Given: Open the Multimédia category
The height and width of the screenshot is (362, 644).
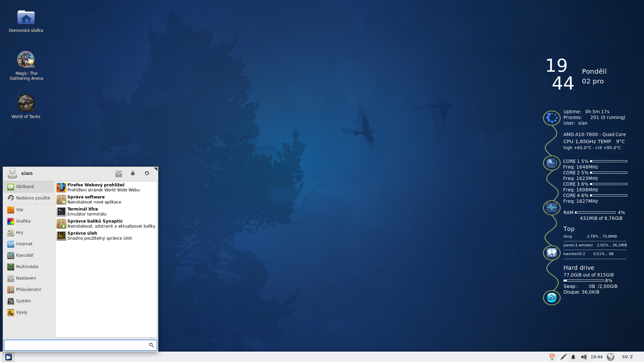Looking at the screenshot, I should (x=27, y=267).
